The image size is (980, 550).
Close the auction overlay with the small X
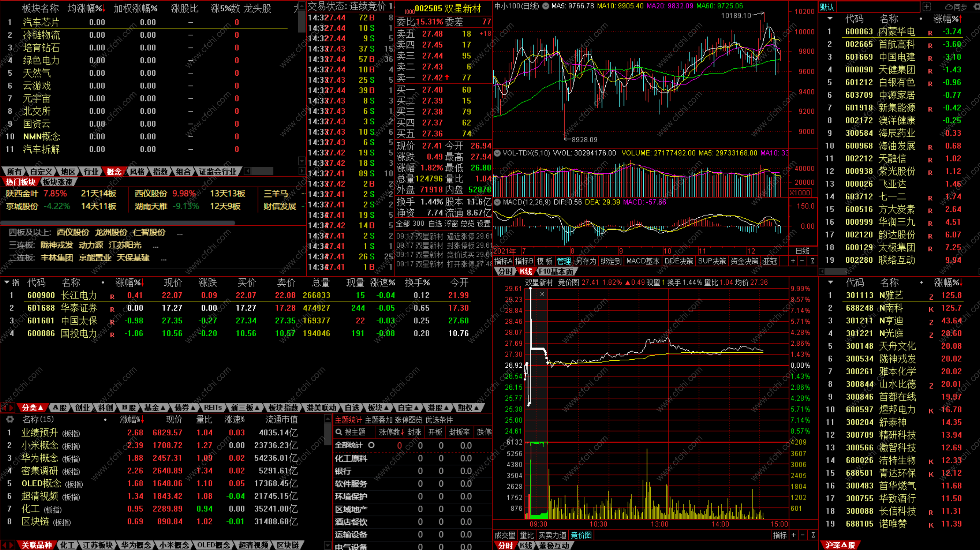(542, 294)
